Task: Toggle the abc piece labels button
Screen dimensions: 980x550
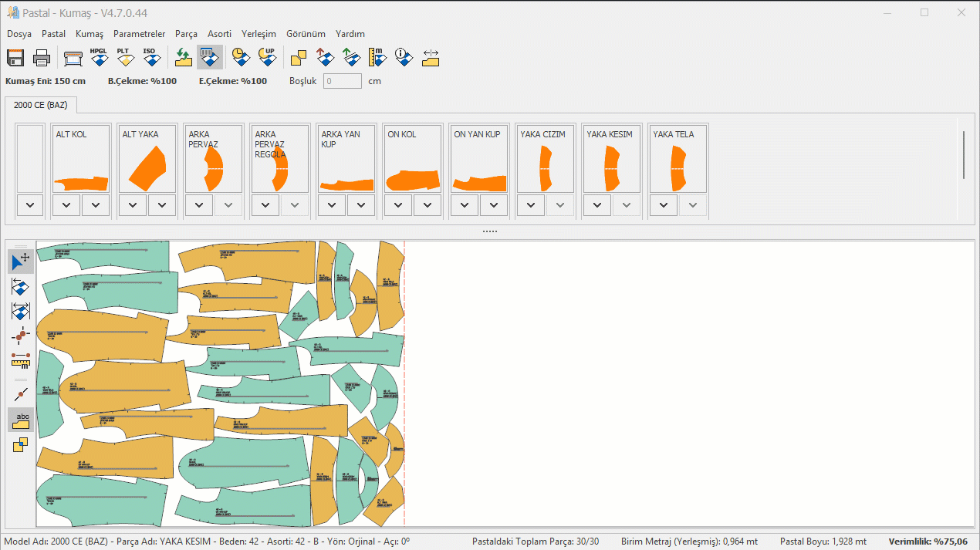Action: tap(21, 420)
